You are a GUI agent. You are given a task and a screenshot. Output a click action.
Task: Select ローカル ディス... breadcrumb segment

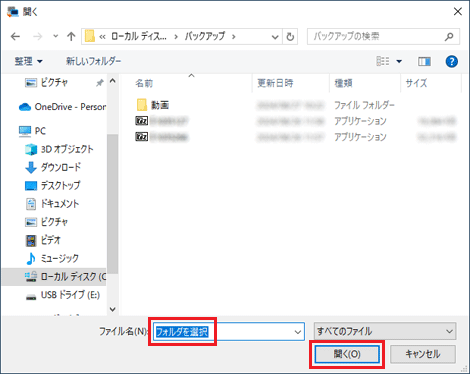(138, 36)
